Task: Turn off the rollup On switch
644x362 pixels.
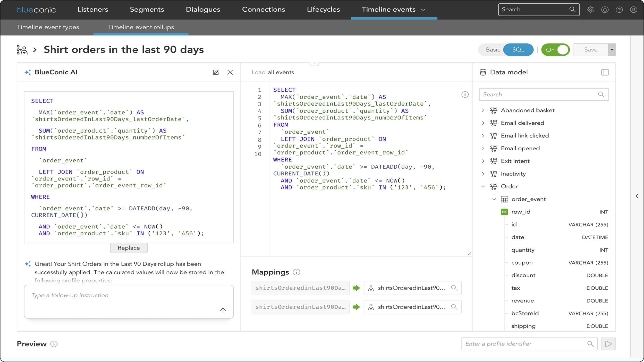Action: [x=555, y=50]
